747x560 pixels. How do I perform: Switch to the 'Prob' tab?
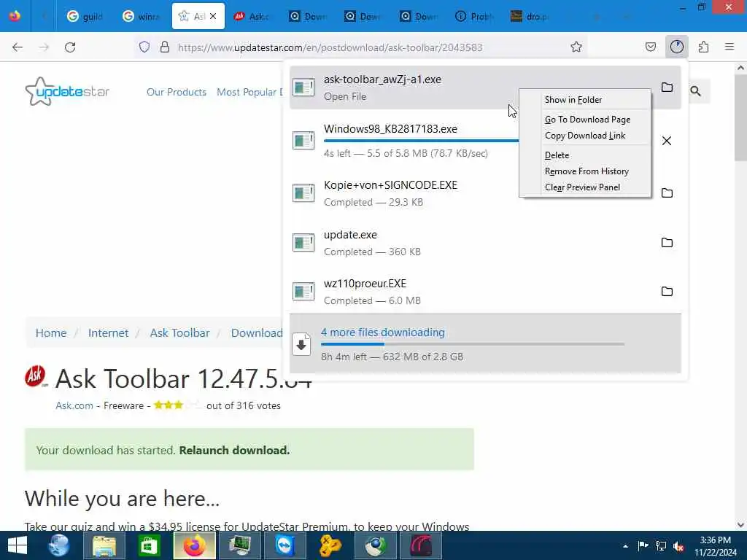coord(474,16)
